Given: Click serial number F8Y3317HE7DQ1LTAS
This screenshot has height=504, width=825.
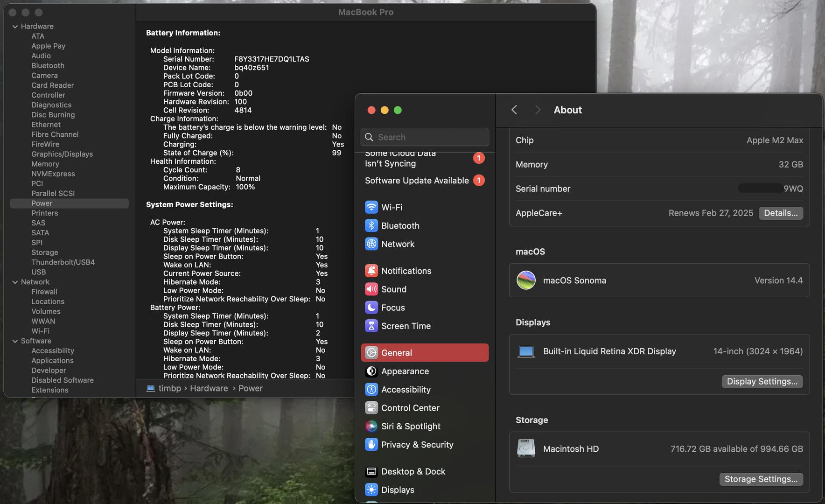Looking at the screenshot, I should 272,59.
